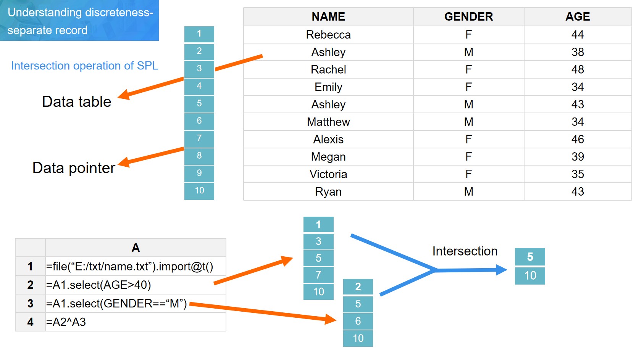Select the AGE column header
The image size is (644, 362).
click(x=578, y=17)
